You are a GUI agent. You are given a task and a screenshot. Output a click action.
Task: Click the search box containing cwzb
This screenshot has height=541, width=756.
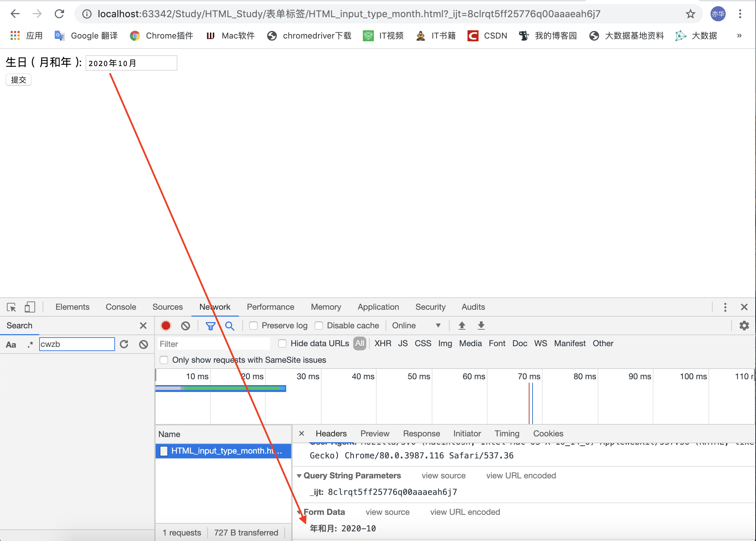coord(77,344)
